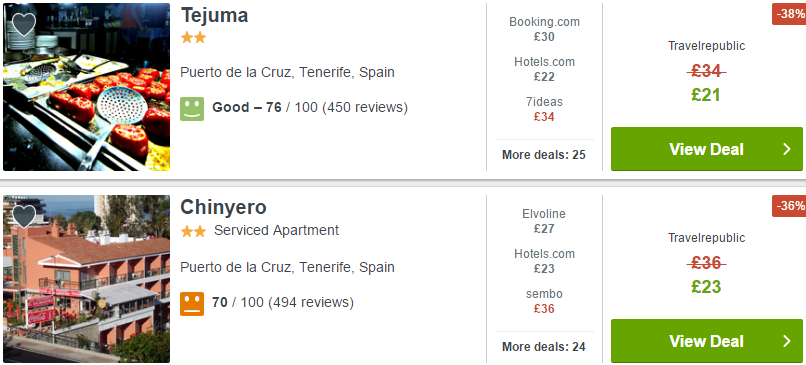Expand More deals: 24 for Chinyero

click(x=544, y=347)
